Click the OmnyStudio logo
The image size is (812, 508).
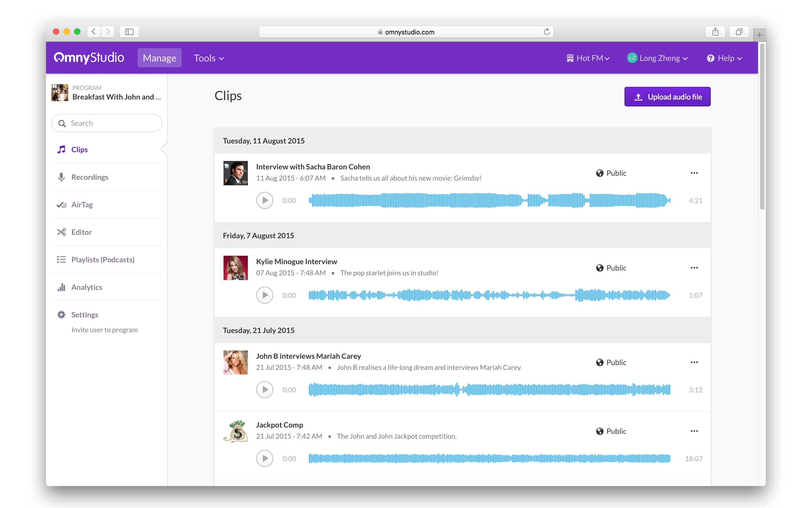coord(89,58)
